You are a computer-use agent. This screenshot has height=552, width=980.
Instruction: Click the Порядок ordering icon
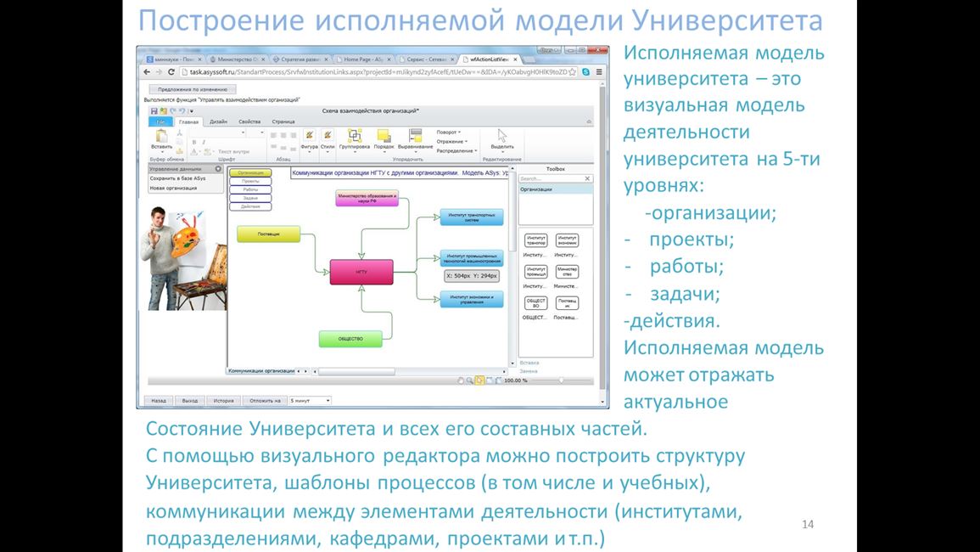click(384, 136)
